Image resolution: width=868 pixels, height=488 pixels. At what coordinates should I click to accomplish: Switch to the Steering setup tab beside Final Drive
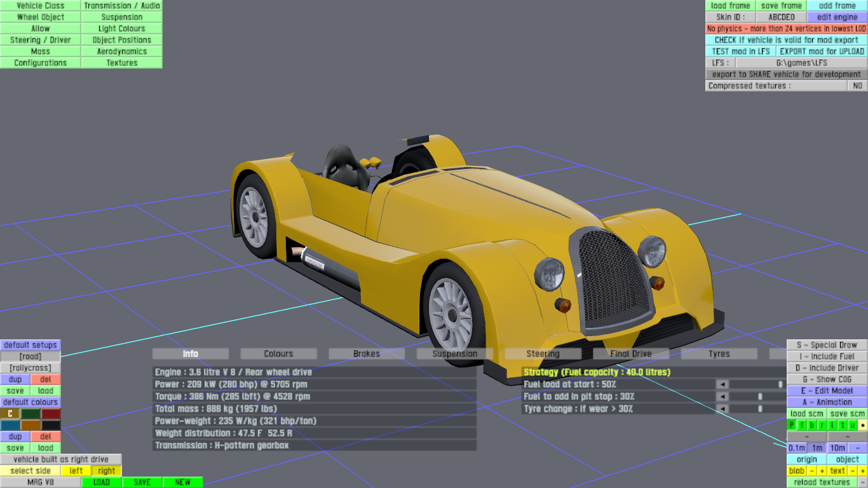(x=543, y=354)
